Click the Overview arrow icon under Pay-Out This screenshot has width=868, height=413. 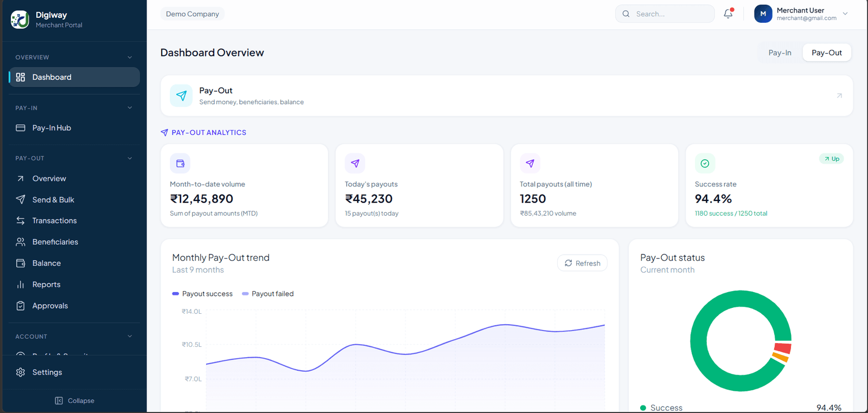tap(21, 178)
